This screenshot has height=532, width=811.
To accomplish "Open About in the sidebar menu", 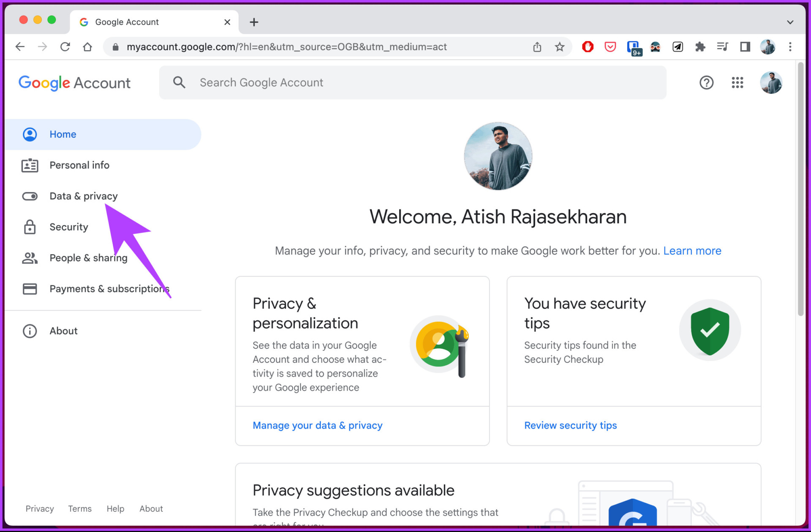I will click(103, 331).
